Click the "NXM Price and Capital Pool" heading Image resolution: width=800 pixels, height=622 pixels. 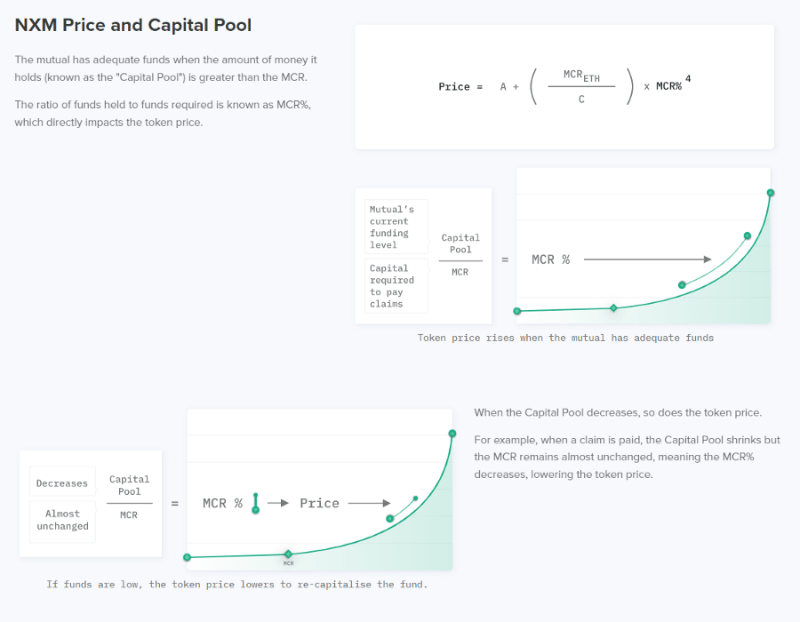pyautogui.click(x=133, y=24)
